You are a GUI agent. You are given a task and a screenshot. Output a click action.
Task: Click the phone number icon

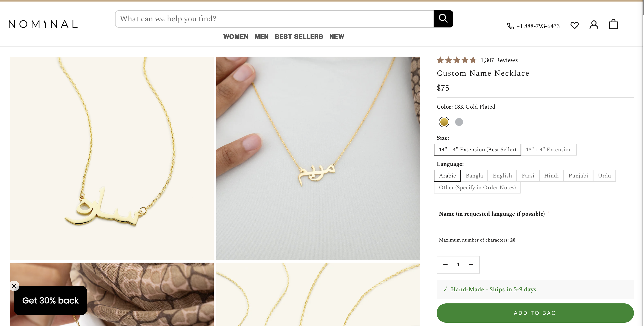(x=510, y=26)
